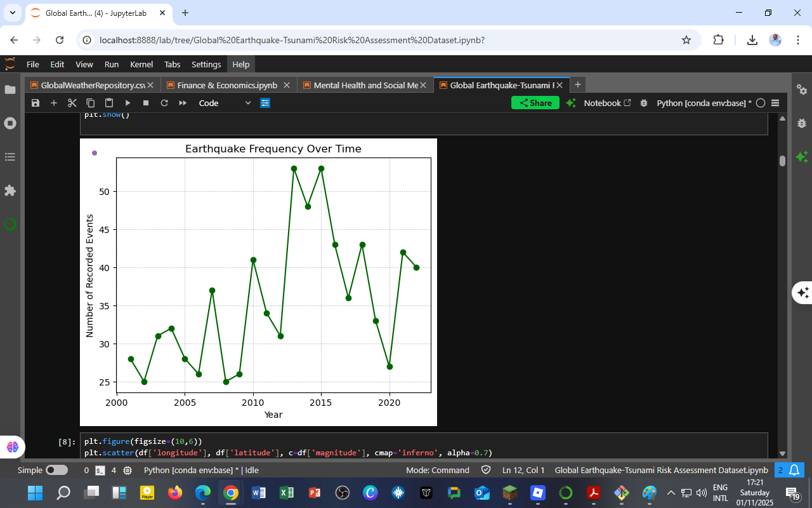Restart the kernel with the refresh icon
Image resolution: width=812 pixels, height=508 pixels.
point(164,103)
